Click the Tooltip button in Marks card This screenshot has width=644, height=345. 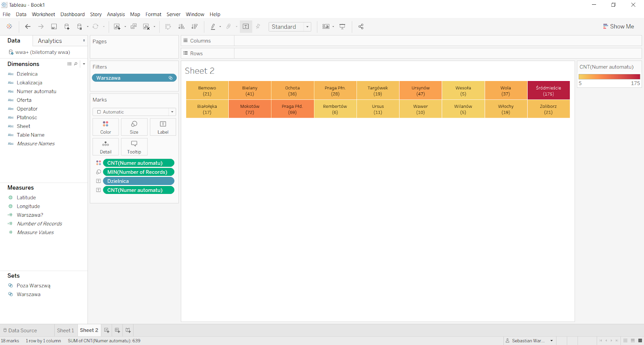pyautogui.click(x=134, y=147)
